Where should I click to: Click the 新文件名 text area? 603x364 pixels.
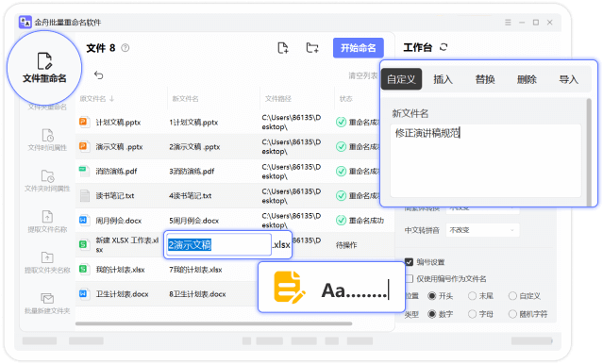pos(485,160)
